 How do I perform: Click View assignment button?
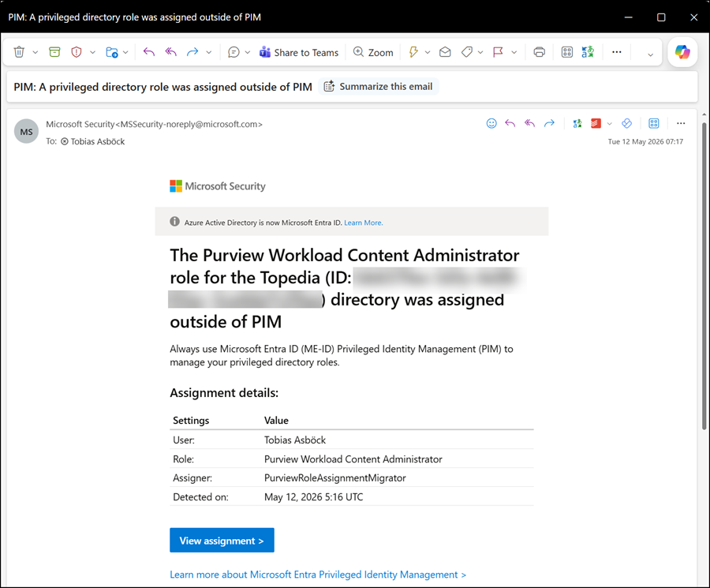[x=222, y=540]
